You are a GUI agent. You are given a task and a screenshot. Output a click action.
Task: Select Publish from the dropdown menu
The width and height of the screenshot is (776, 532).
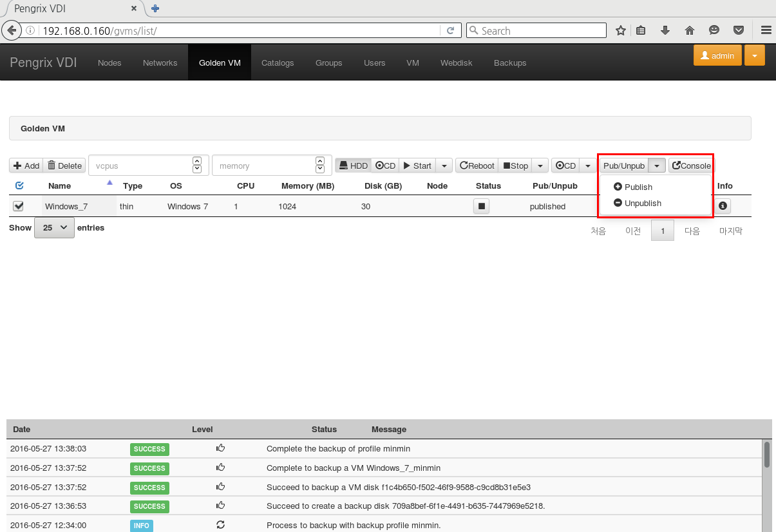pos(633,187)
